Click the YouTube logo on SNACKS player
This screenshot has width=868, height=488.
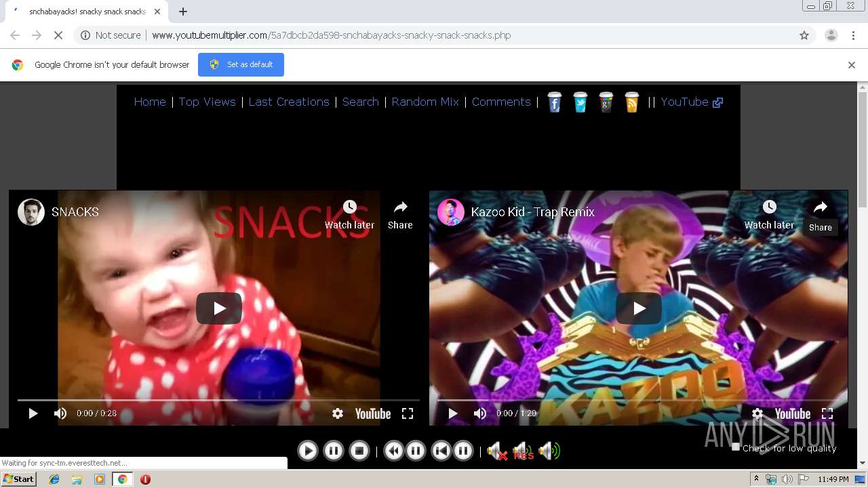click(373, 413)
